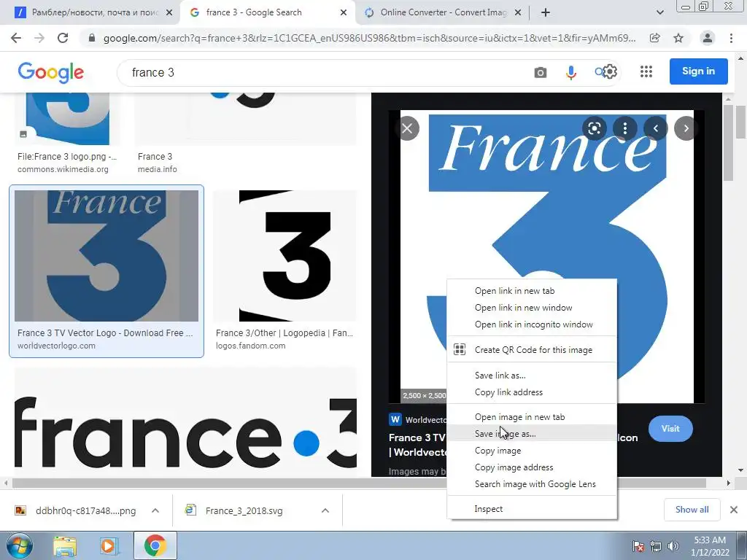
Task: Click the network tray icon
Action: click(x=656, y=546)
